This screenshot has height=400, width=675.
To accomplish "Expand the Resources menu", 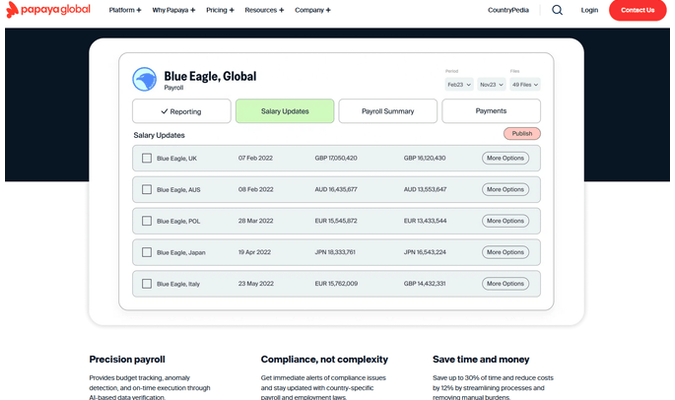I will [264, 10].
